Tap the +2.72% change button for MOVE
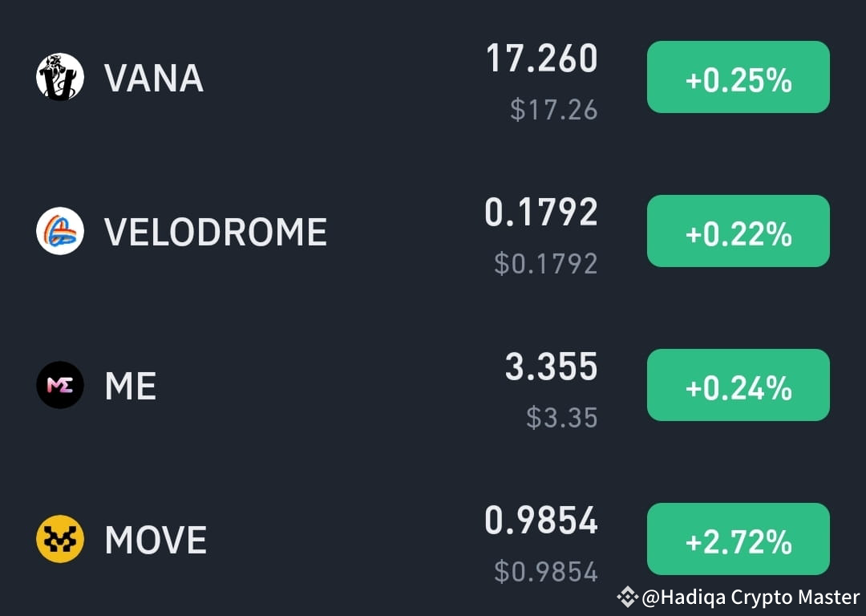Image resolution: width=866 pixels, height=616 pixels. [x=739, y=539]
